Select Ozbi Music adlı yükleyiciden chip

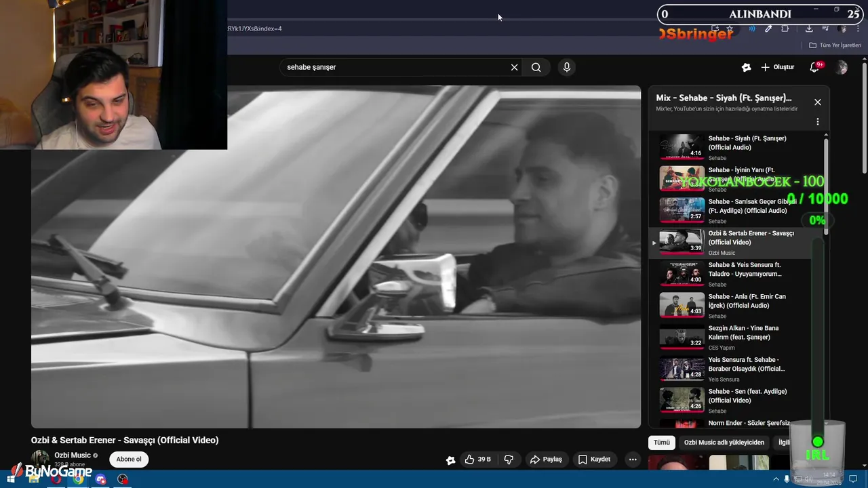pos(724,443)
